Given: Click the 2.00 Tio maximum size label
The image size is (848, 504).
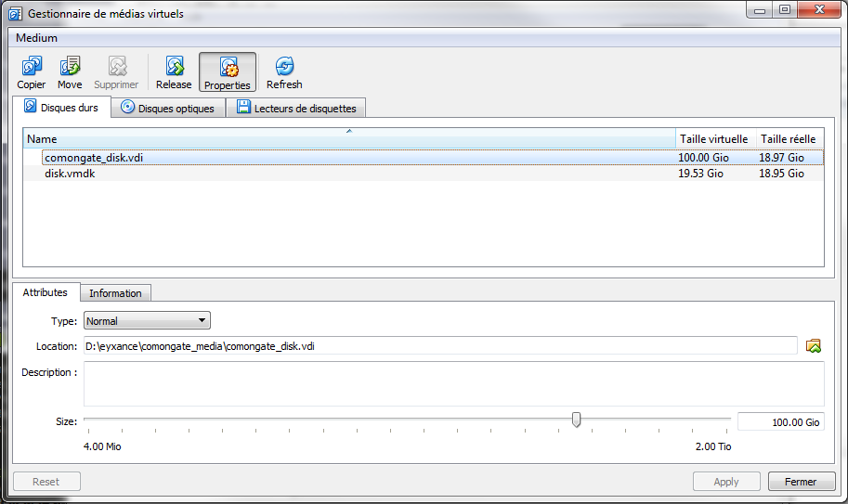Looking at the screenshot, I should point(713,446).
